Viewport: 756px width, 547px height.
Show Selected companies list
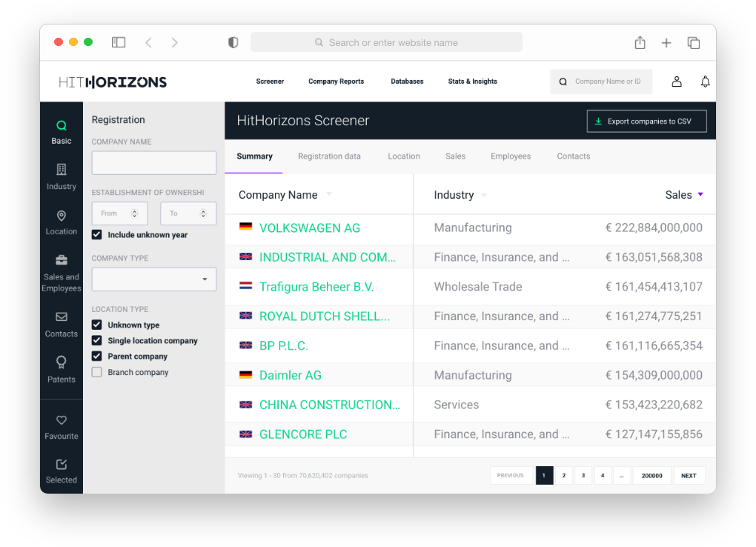click(62, 471)
